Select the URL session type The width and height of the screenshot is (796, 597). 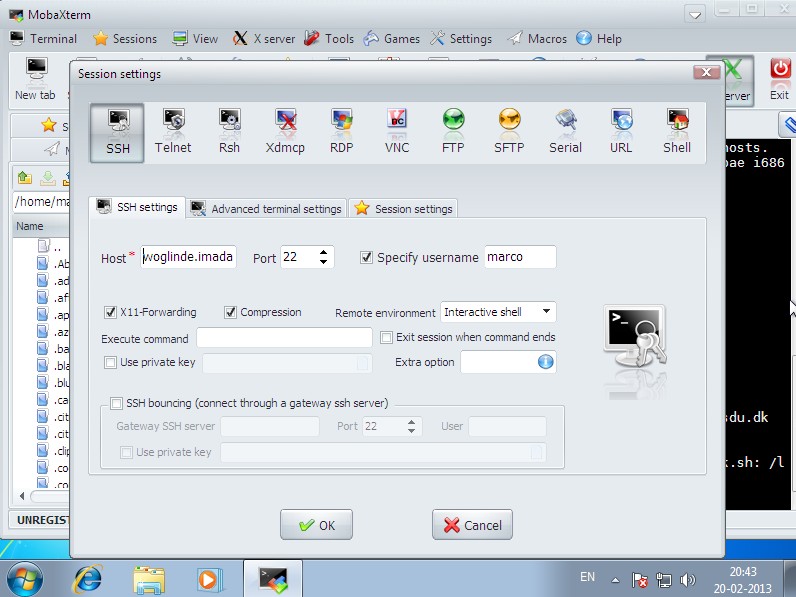tap(621, 133)
